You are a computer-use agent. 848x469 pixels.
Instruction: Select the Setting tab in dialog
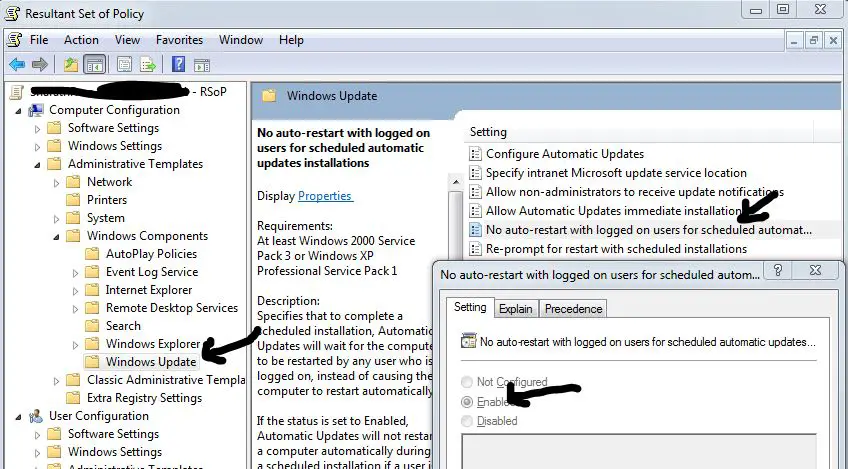[x=470, y=307]
